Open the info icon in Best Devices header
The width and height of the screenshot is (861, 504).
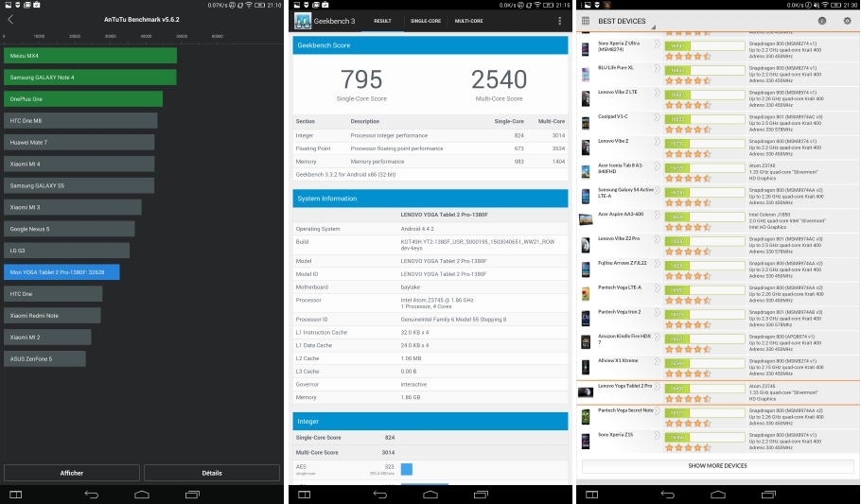(822, 21)
